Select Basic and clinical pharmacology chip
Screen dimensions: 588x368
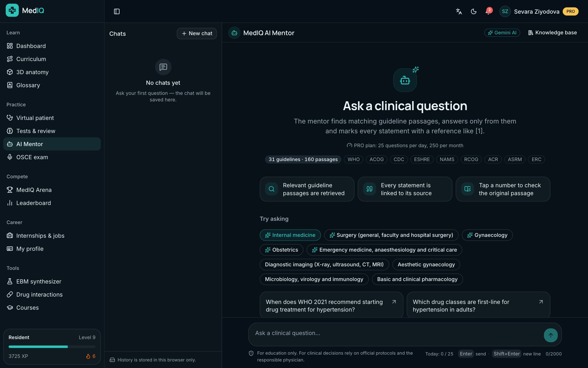[417, 279]
